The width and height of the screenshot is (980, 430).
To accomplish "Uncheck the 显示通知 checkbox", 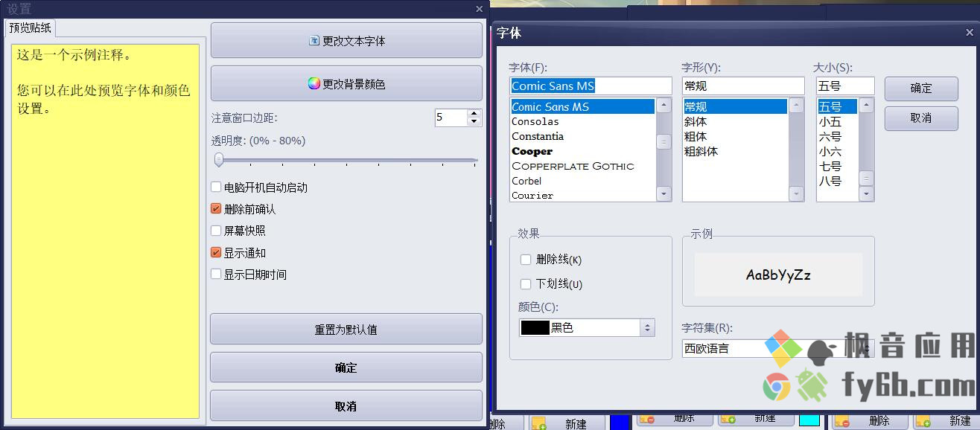I will [216, 253].
